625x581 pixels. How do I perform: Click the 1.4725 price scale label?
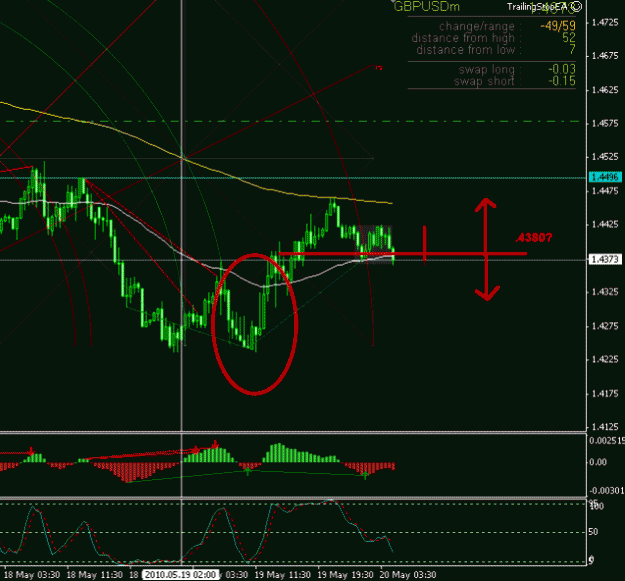605,22
